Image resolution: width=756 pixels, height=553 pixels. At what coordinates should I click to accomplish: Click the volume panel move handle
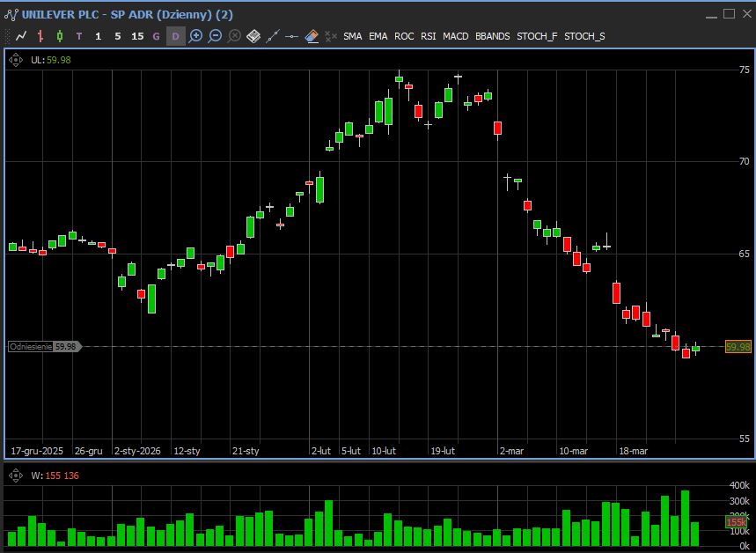(x=16, y=476)
